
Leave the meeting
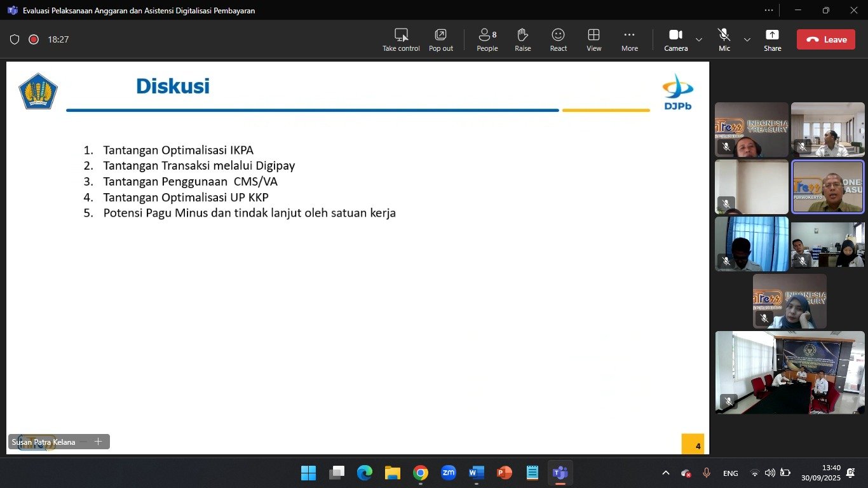[x=826, y=39]
